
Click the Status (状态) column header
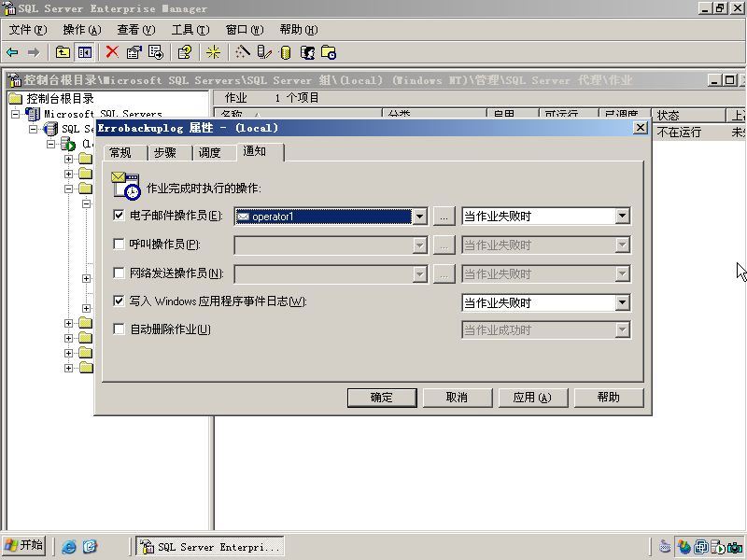(x=688, y=115)
